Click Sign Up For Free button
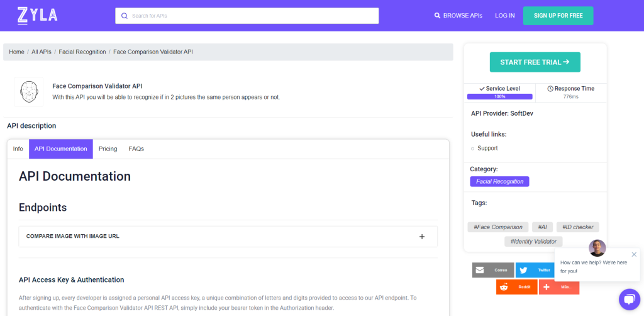The image size is (644, 316). tap(558, 16)
